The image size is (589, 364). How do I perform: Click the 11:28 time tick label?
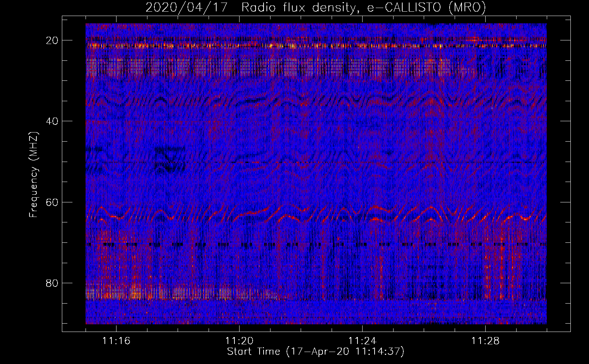[485, 341]
